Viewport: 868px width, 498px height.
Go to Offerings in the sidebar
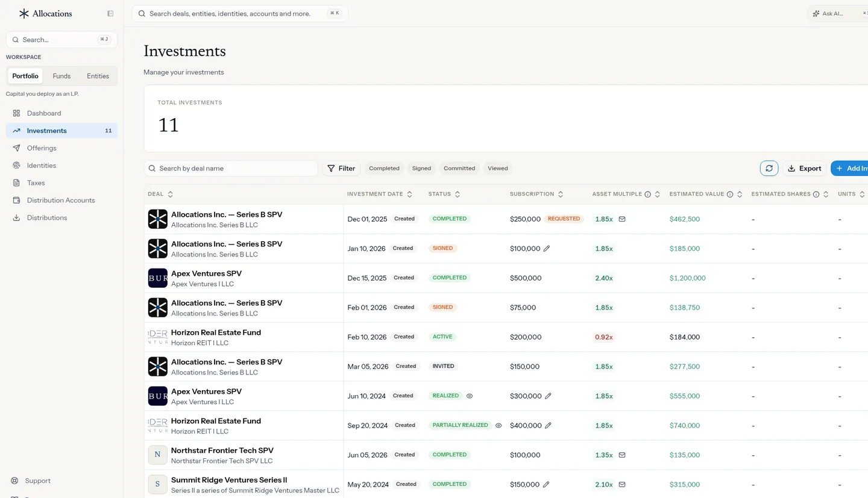pyautogui.click(x=61, y=148)
